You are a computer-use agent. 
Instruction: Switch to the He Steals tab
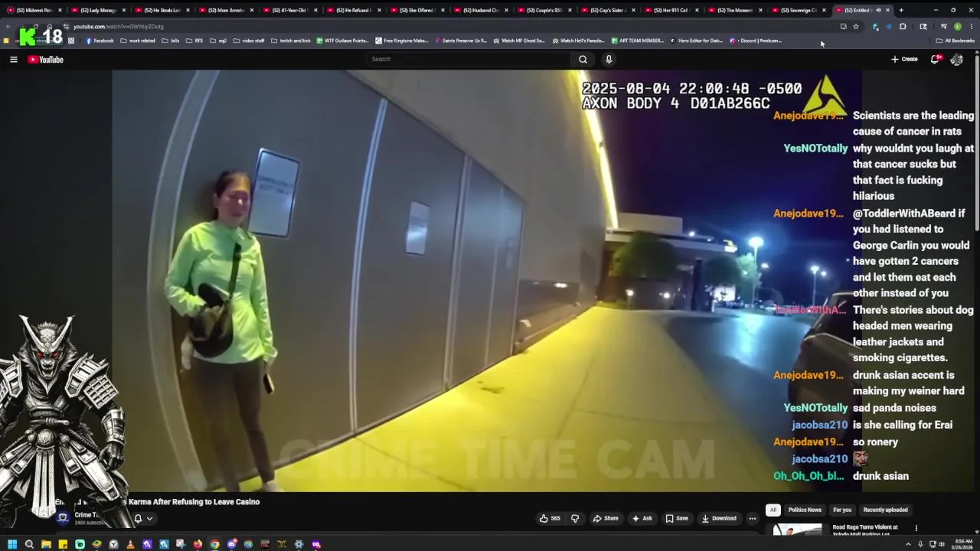162,10
